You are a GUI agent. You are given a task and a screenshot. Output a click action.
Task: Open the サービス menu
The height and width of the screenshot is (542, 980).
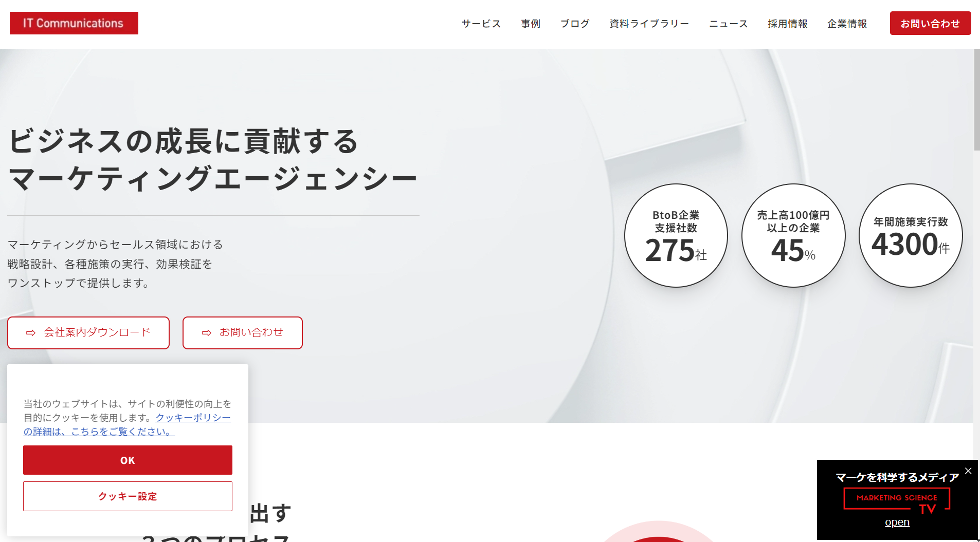click(x=481, y=24)
